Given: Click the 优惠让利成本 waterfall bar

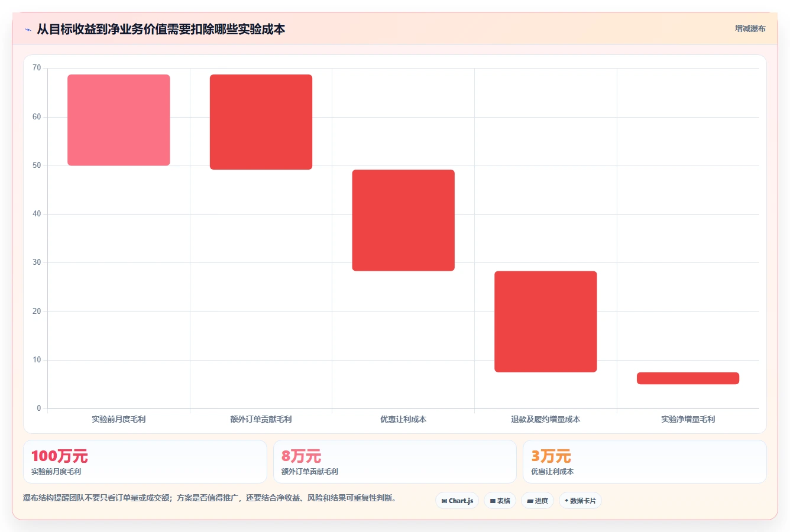Looking at the screenshot, I should 403,220.
